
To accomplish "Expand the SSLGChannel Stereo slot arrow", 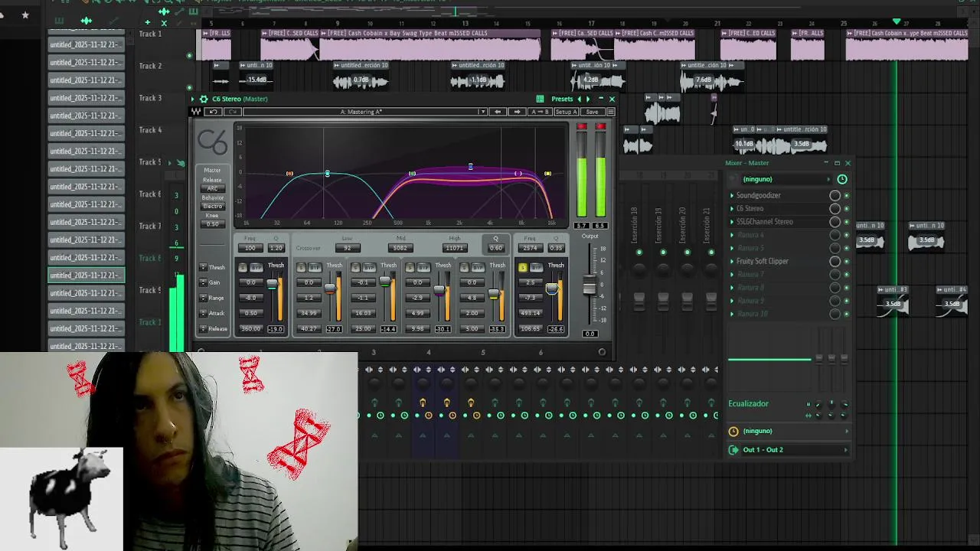I will [x=732, y=222].
